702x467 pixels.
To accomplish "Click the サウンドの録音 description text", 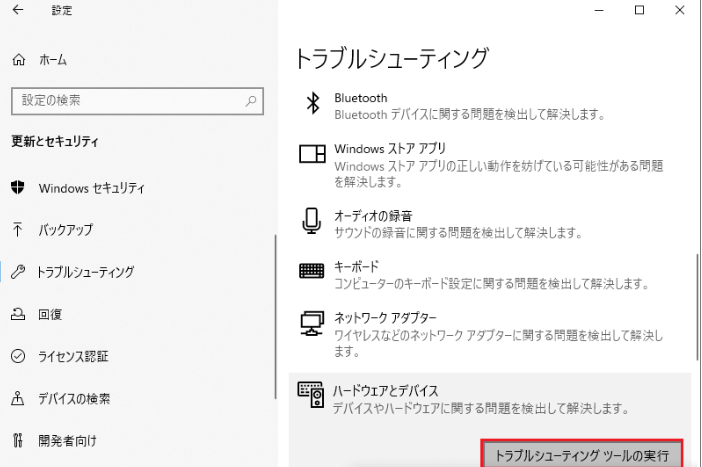I will click(x=458, y=233).
